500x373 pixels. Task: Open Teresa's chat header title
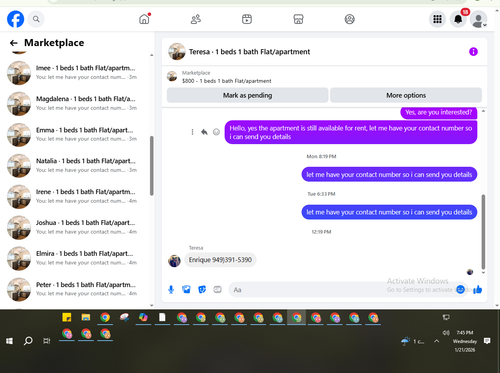point(249,52)
